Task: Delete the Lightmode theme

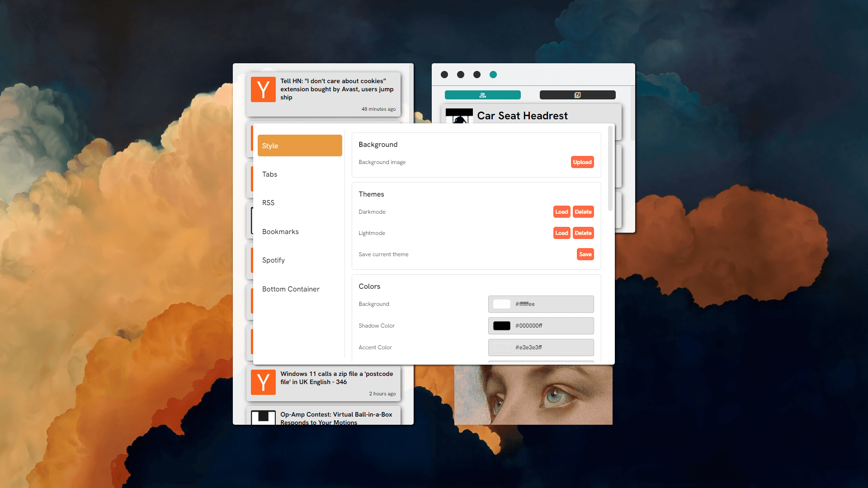Action: pos(582,233)
